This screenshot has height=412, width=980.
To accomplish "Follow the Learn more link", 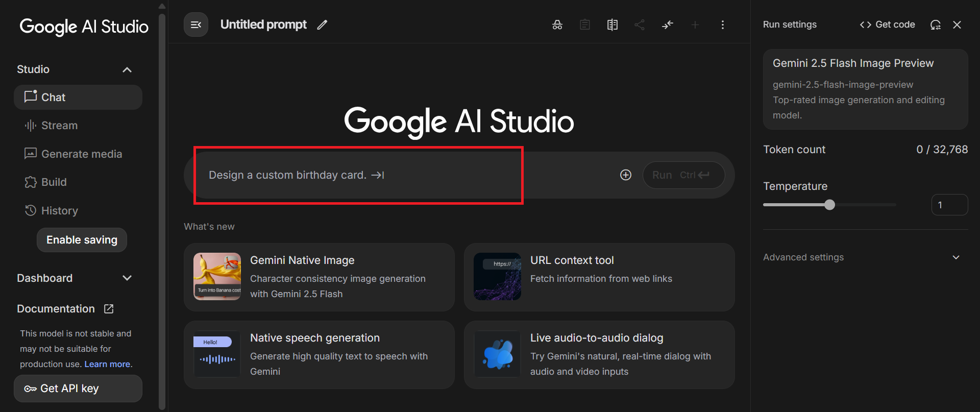I will click(107, 364).
